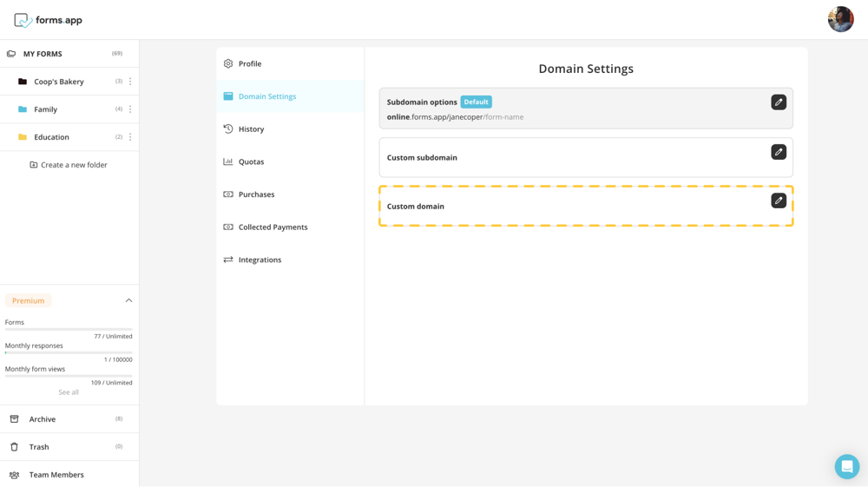Click the forms.app logo
Image resolution: width=868 pixels, height=487 pixels.
(48, 20)
